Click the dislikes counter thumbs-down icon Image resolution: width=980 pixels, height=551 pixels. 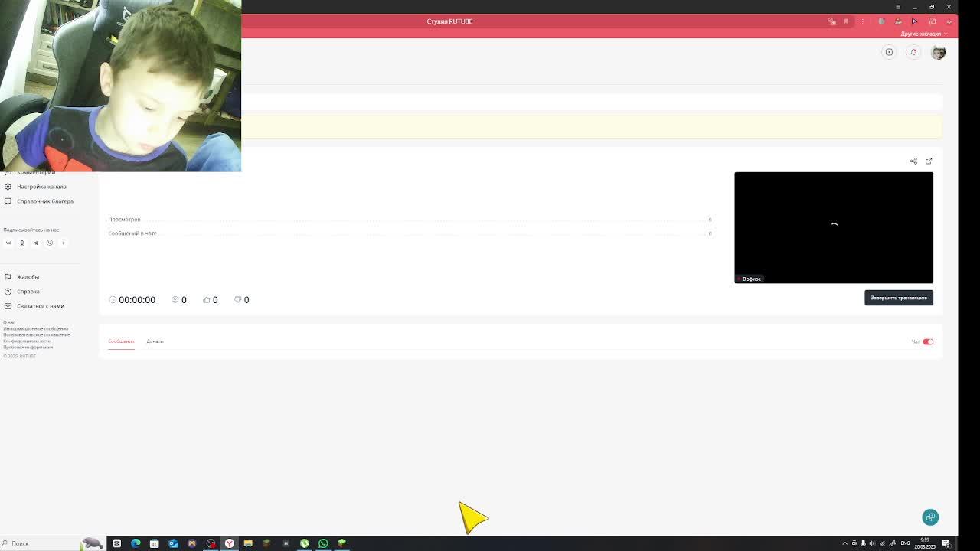[237, 300]
